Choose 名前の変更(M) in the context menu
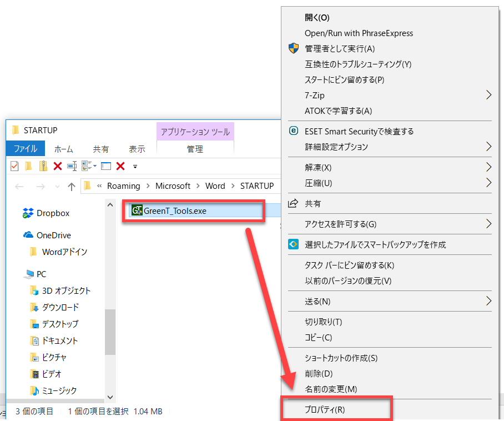This screenshot has height=421, width=504. (x=331, y=389)
